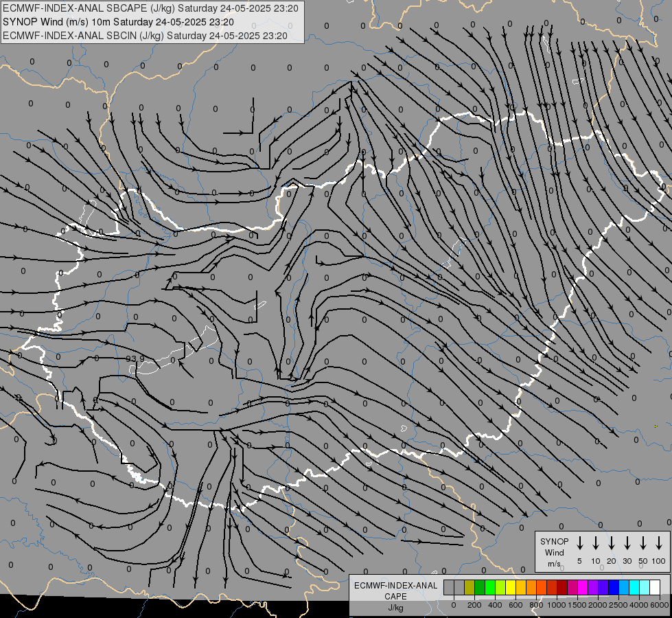Image resolution: width=672 pixels, height=618 pixels.
Task: Click the wind arrow above the 20 label
Action: coord(612,542)
